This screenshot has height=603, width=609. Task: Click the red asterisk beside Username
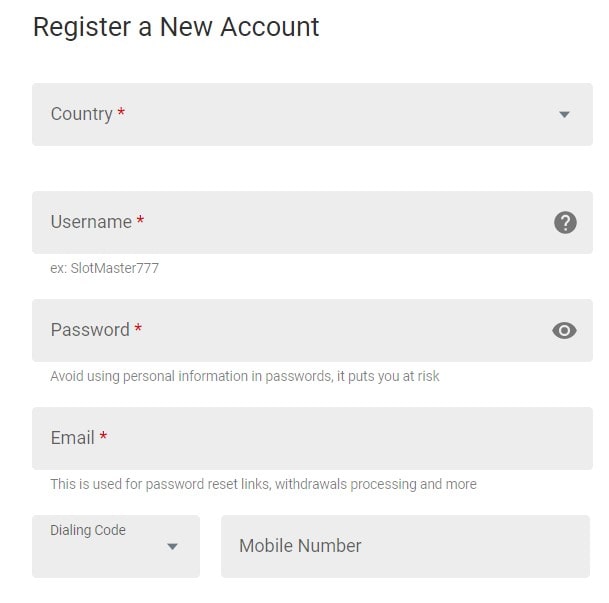[140, 220]
